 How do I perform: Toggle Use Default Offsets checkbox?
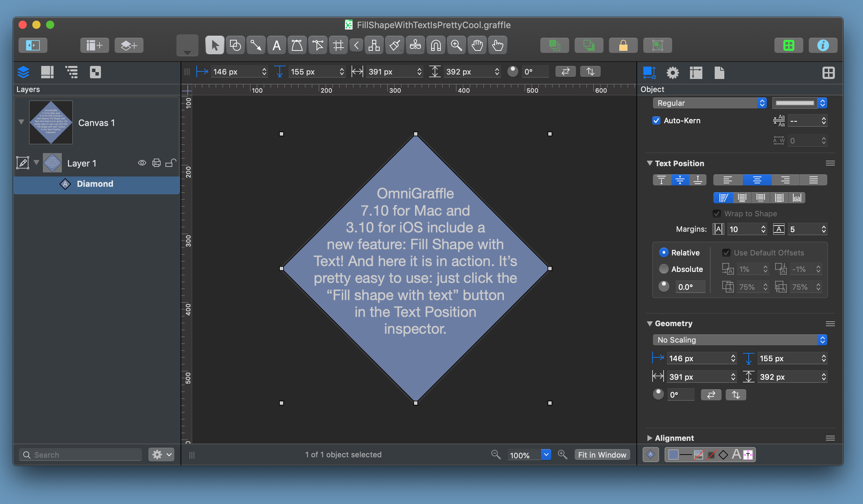click(x=726, y=253)
